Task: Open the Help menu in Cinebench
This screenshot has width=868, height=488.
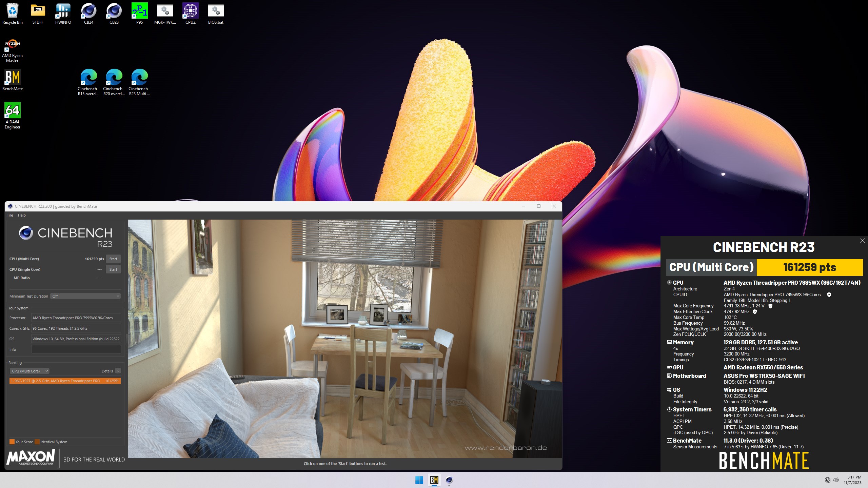Action: pos(22,215)
